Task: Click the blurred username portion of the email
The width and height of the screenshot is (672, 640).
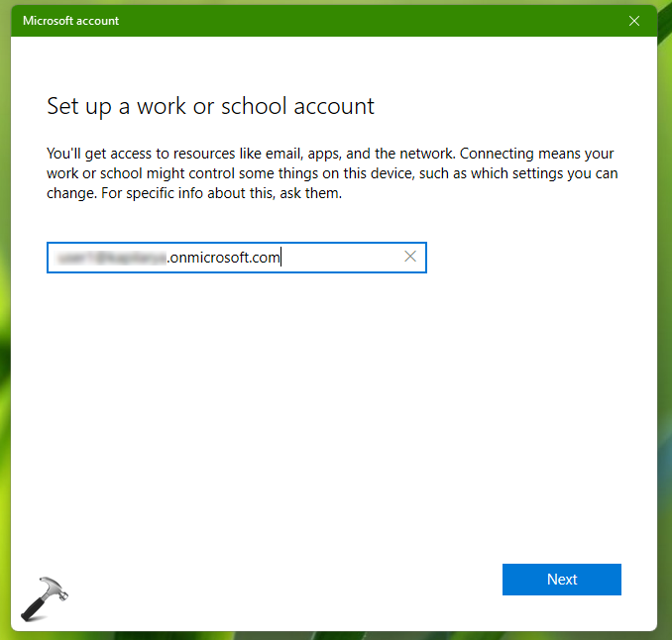Action: click(x=109, y=258)
